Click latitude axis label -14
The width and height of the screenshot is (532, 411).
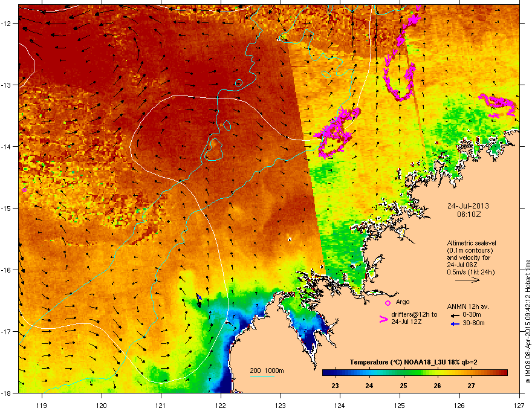(x=6, y=146)
